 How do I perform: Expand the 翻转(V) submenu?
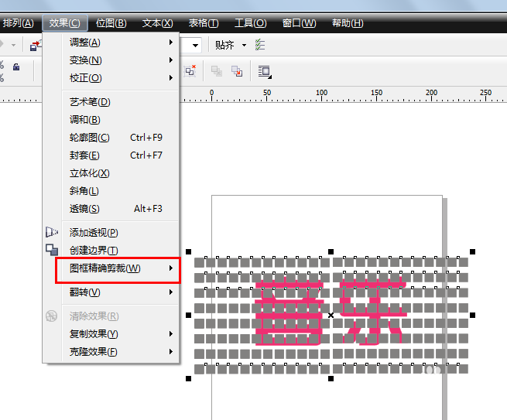120,292
